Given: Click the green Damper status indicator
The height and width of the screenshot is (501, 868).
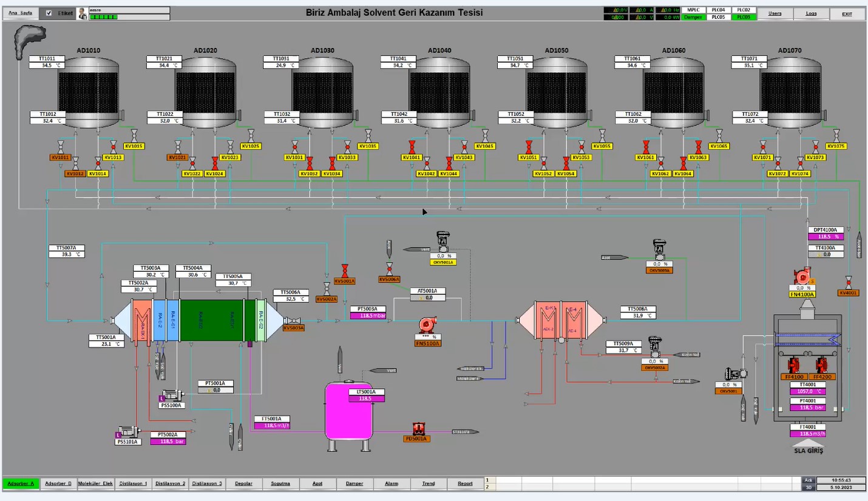Looking at the screenshot, I should [693, 17].
